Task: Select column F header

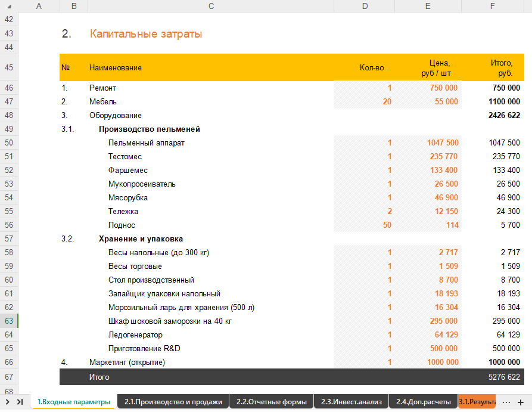Action: 492,6
